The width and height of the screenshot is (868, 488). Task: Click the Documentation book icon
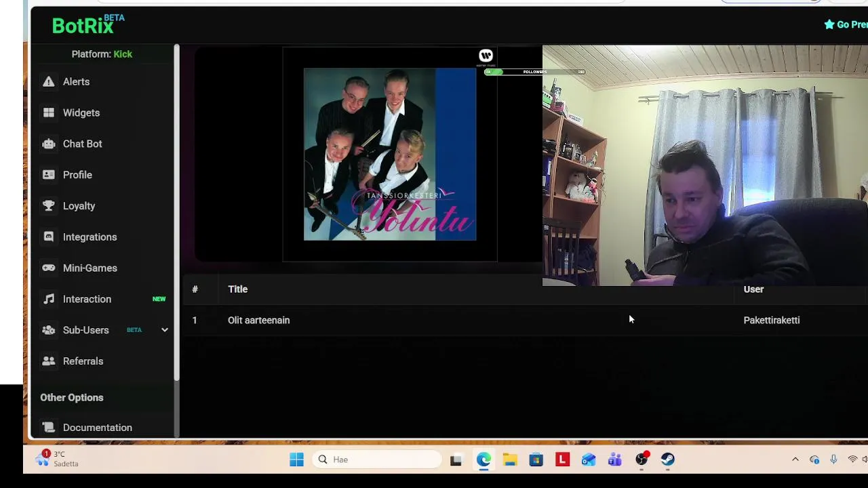(x=49, y=428)
